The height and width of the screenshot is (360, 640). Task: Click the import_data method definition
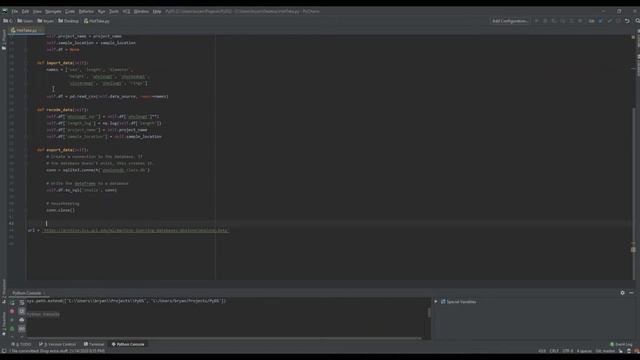62,63
